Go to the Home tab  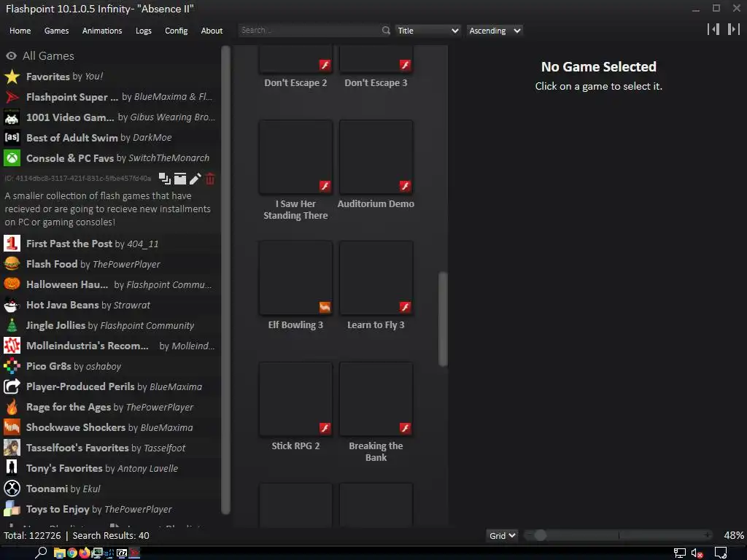(20, 31)
